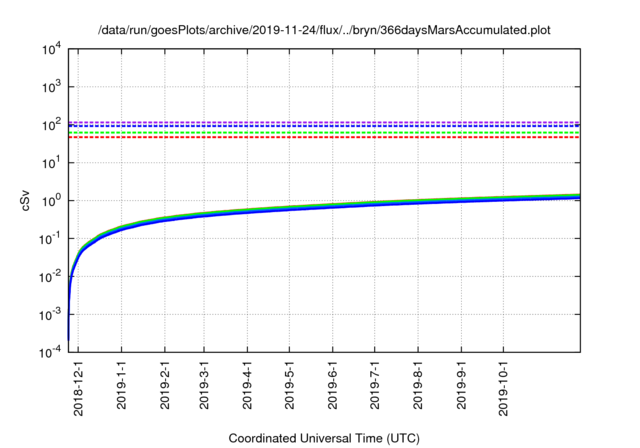Select the 2019-2-1 date tick label
Image resolution: width=640 pixels, height=448 pixels.
(x=164, y=386)
